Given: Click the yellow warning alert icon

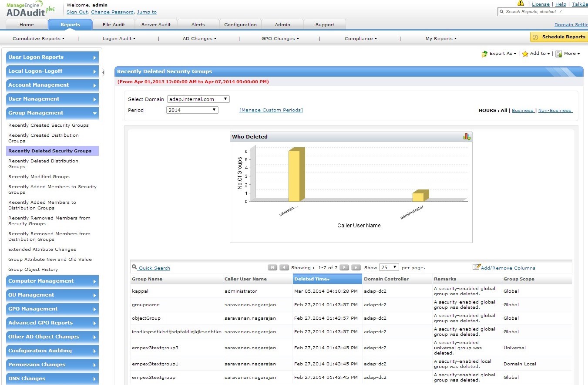Looking at the screenshot, I should (x=521, y=3).
